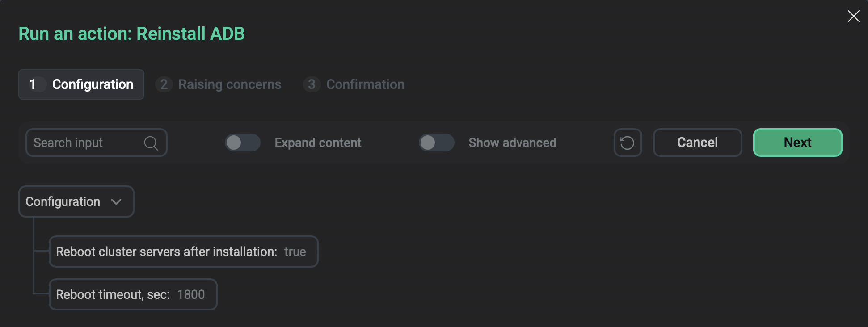Click the 1800 timeout value

click(x=191, y=295)
